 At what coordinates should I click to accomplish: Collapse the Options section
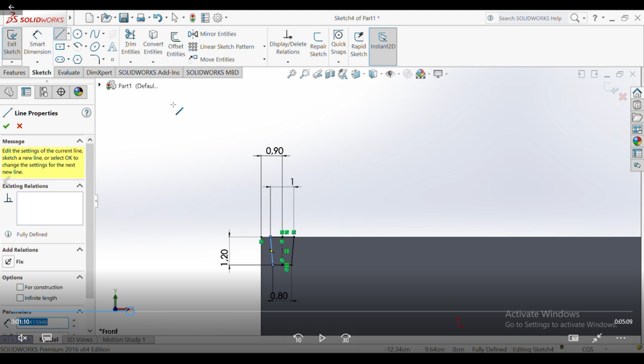tap(80, 277)
